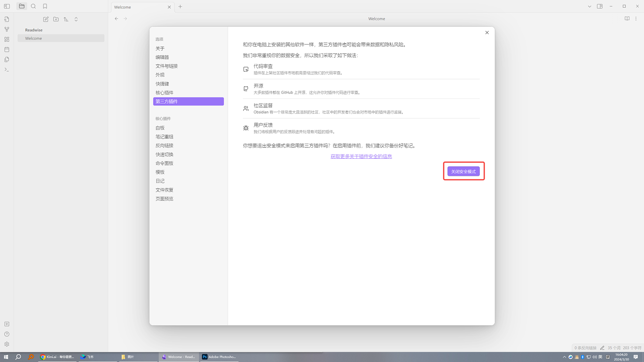Close the settings dialog
Viewport: 644px width, 362px height.
(487, 33)
